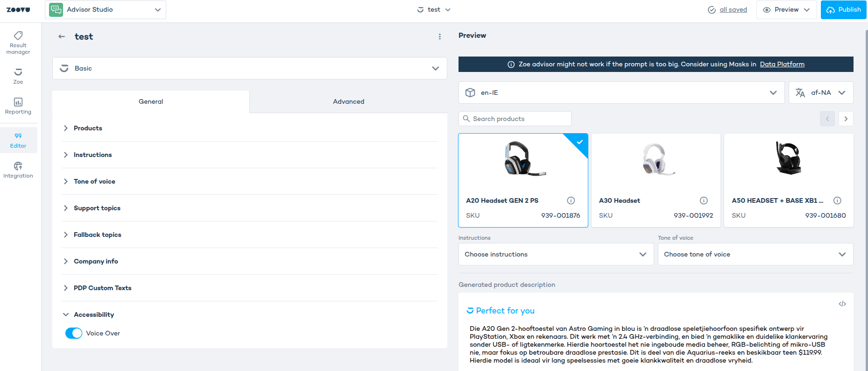868x371 pixels.
Task: Click the back arrow beside test title
Action: (62, 36)
